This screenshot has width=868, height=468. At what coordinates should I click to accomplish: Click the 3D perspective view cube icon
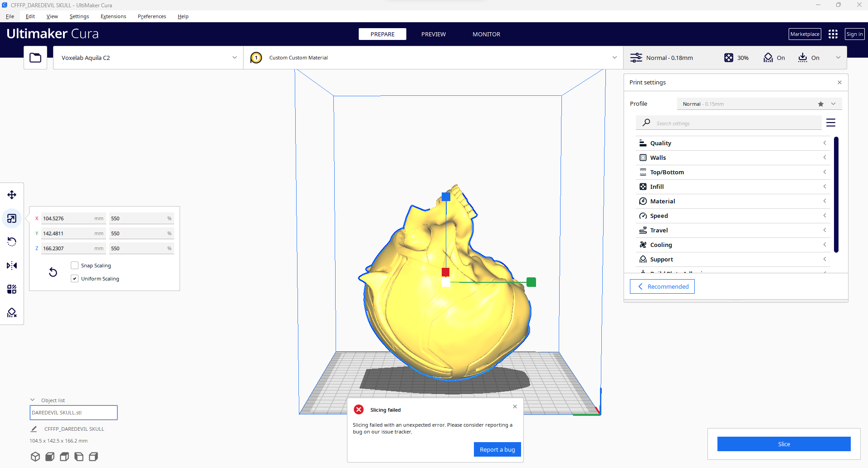pyautogui.click(x=35, y=457)
